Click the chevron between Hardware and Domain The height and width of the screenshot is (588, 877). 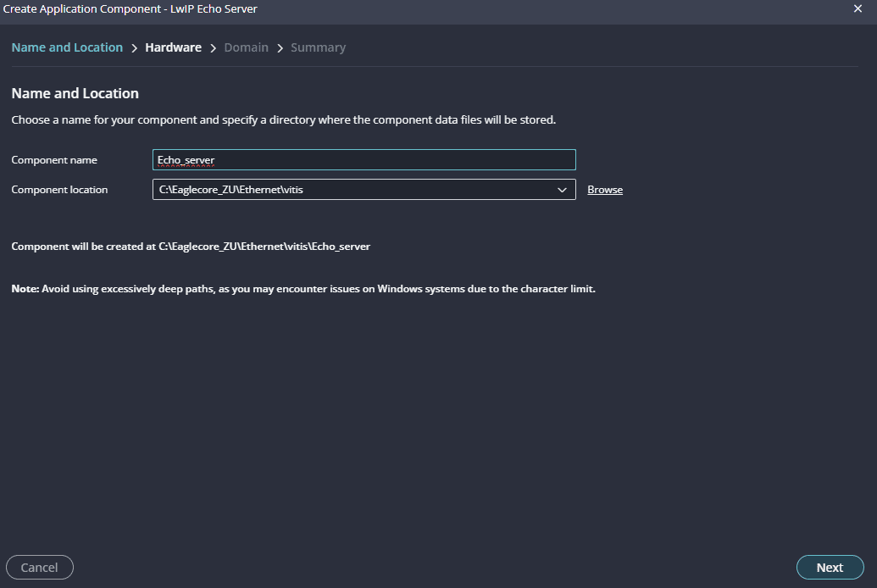coord(213,48)
